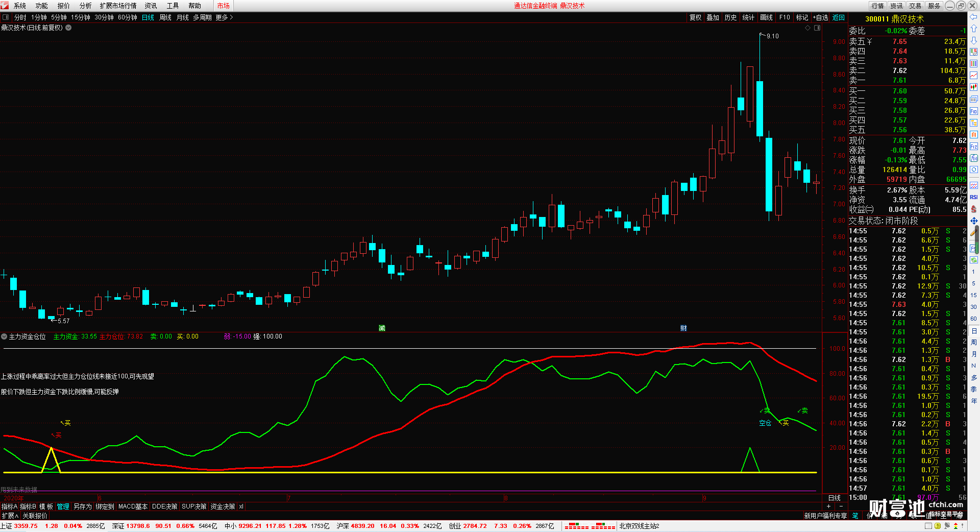The width and height of the screenshot is (980, 532).
Task: Click the diamond icon above the chart
Action: (808, 28)
